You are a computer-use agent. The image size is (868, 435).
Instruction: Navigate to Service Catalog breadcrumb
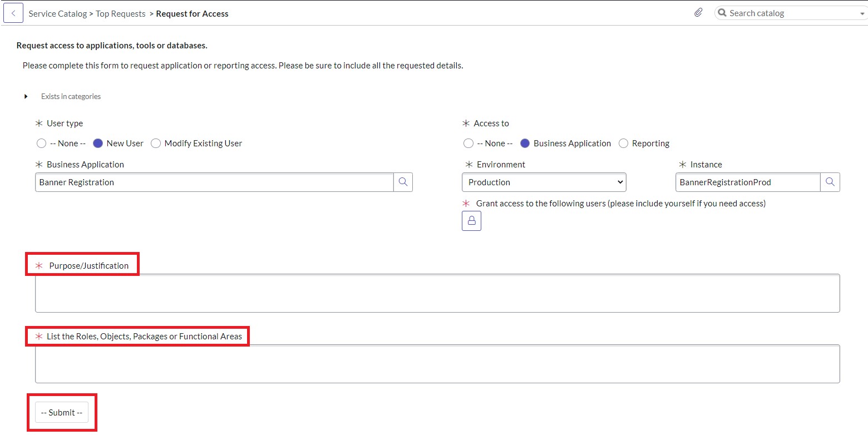tap(57, 13)
